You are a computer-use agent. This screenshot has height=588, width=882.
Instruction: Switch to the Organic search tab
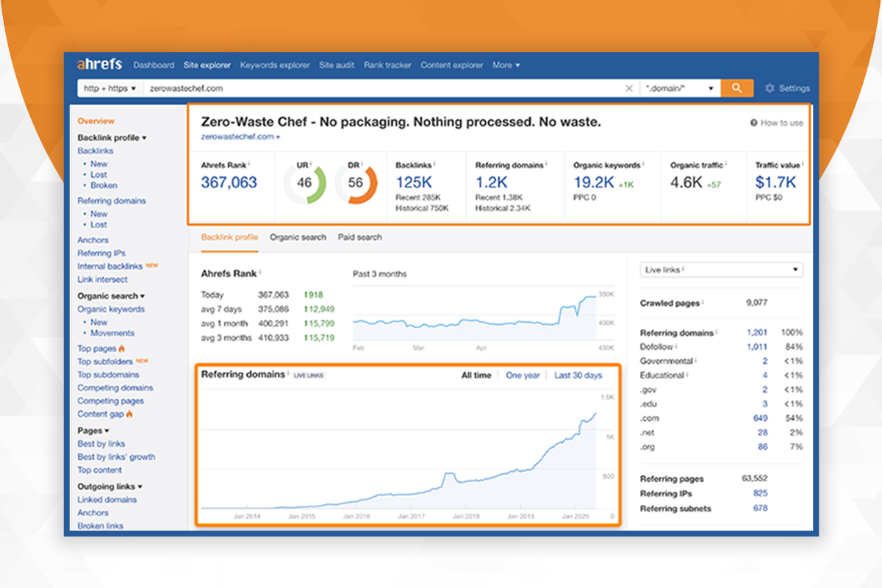tap(298, 237)
